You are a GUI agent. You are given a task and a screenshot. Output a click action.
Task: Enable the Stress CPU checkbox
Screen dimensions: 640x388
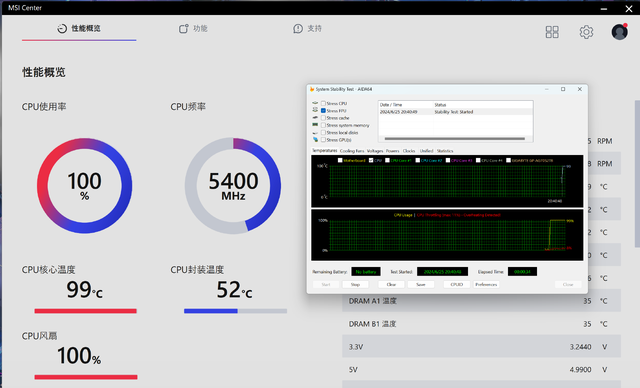tap(323, 103)
